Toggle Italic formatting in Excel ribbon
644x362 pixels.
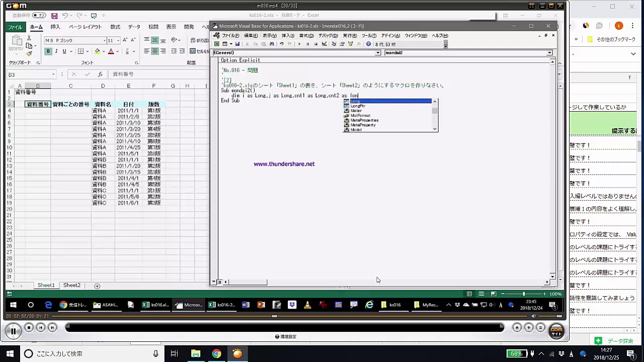pyautogui.click(x=56, y=51)
